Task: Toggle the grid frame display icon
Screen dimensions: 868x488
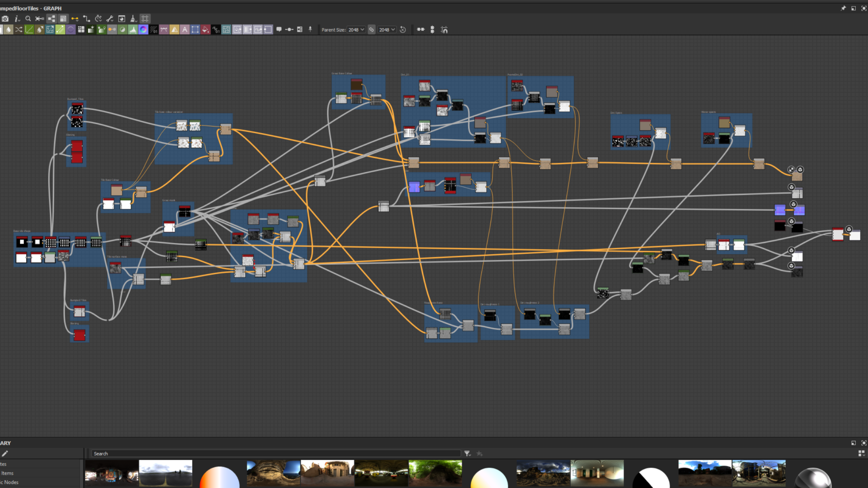Action: 145,19
